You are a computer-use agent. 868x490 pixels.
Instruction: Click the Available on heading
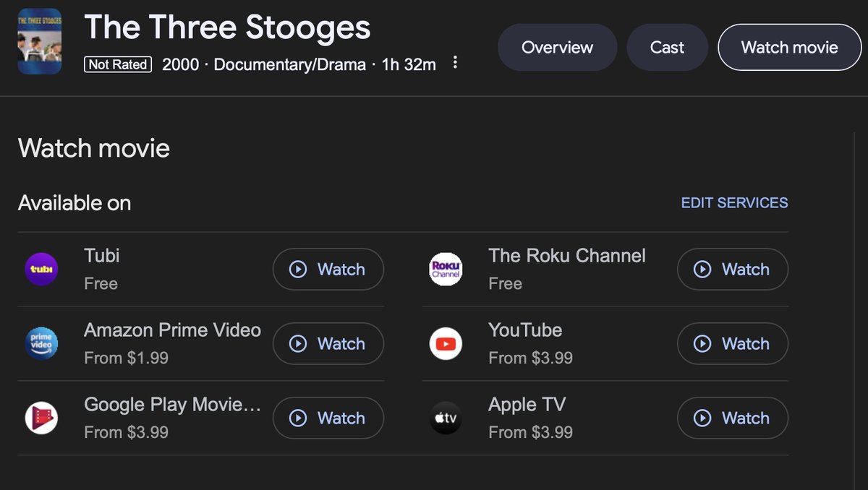[75, 203]
